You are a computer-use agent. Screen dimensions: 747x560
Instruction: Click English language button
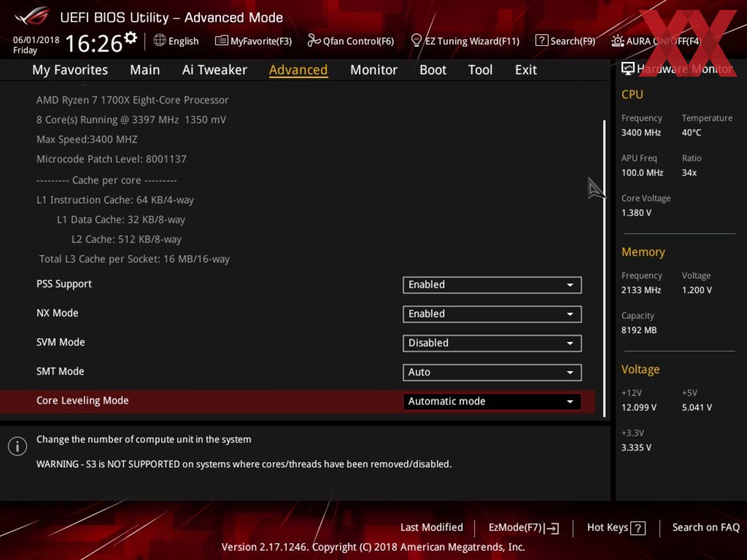176,41
